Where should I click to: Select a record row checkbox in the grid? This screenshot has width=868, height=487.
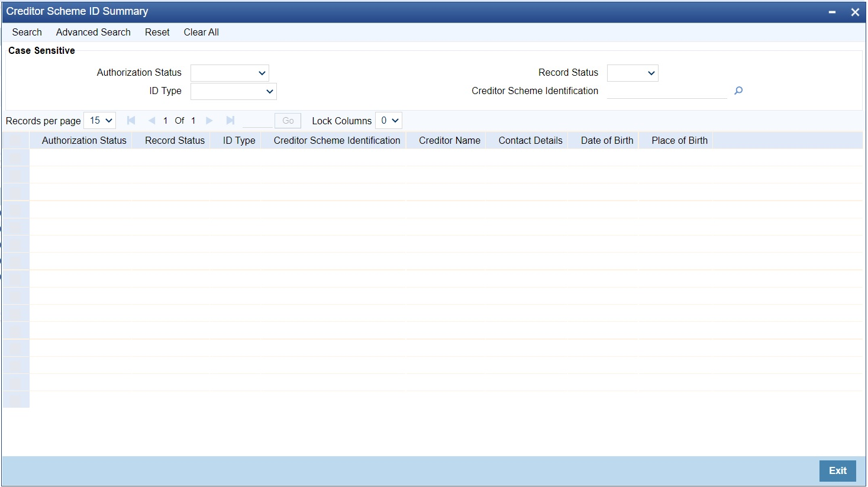(x=16, y=157)
